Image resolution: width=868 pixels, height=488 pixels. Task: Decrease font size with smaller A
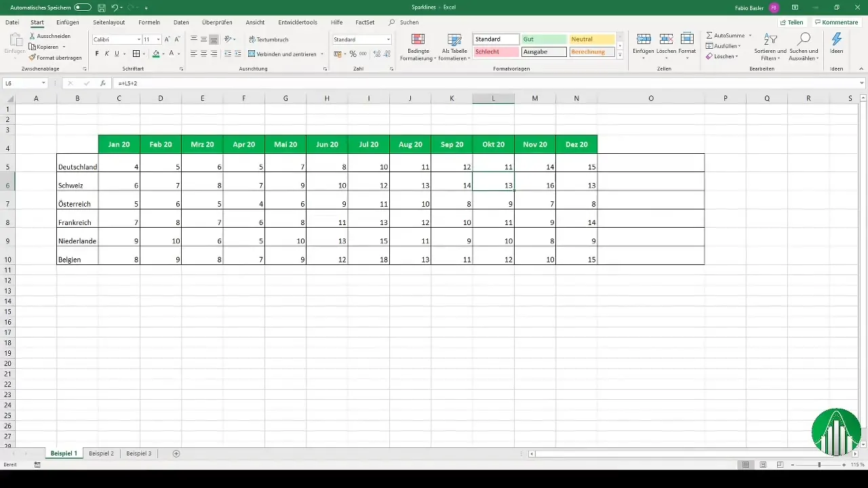pyautogui.click(x=177, y=39)
